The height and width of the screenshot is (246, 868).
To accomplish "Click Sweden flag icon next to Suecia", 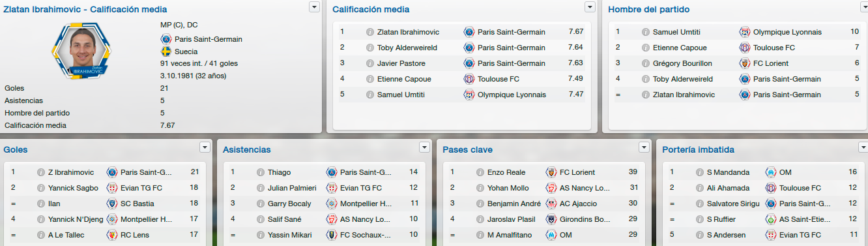I will [x=166, y=52].
